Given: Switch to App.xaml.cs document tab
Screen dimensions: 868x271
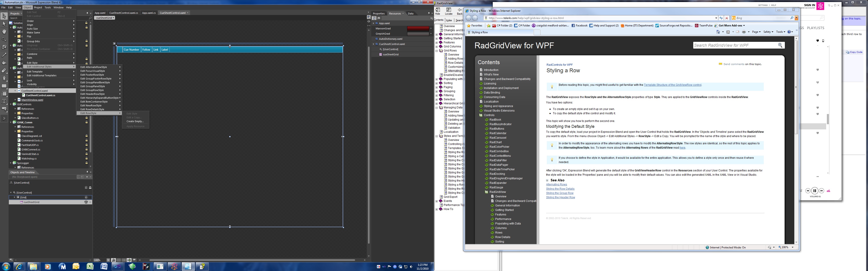Looking at the screenshot, I should (x=149, y=13).
